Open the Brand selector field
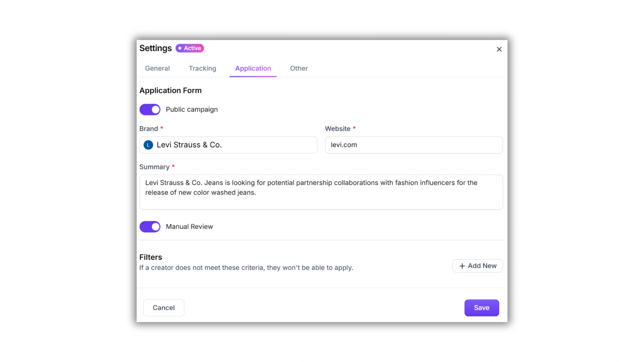 pos(228,145)
